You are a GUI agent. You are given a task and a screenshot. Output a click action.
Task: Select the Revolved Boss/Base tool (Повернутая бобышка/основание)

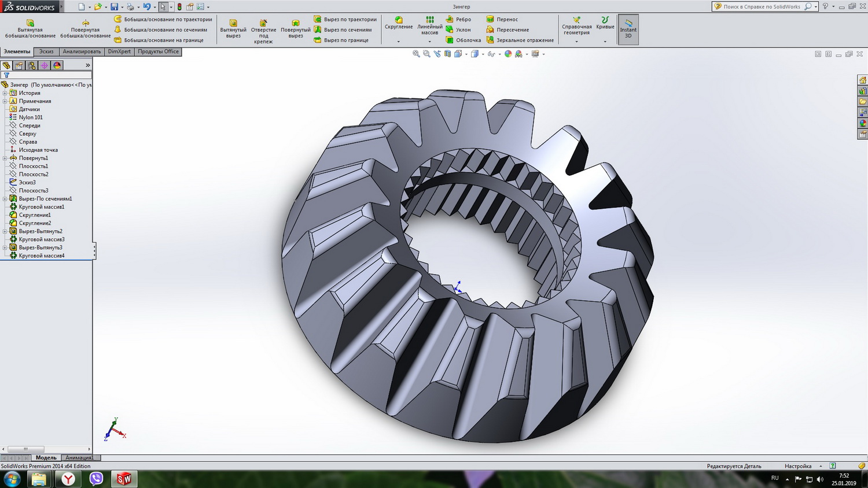[x=86, y=29]
